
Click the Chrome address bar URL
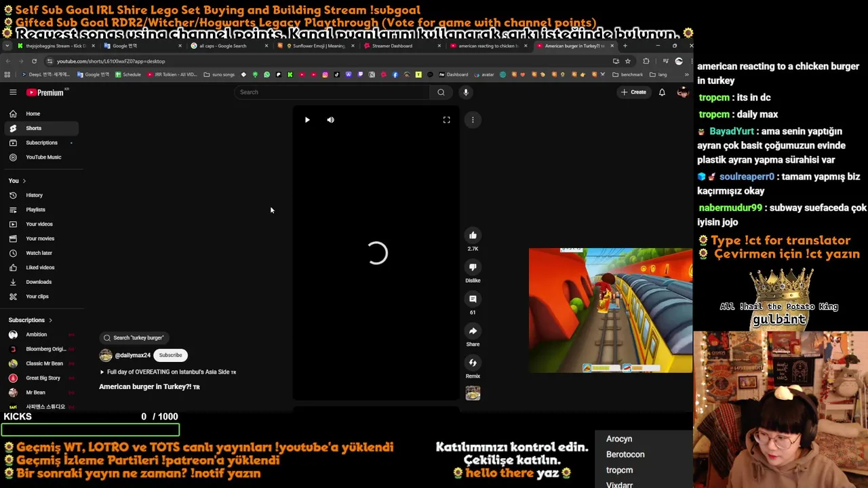pos(111,61)
